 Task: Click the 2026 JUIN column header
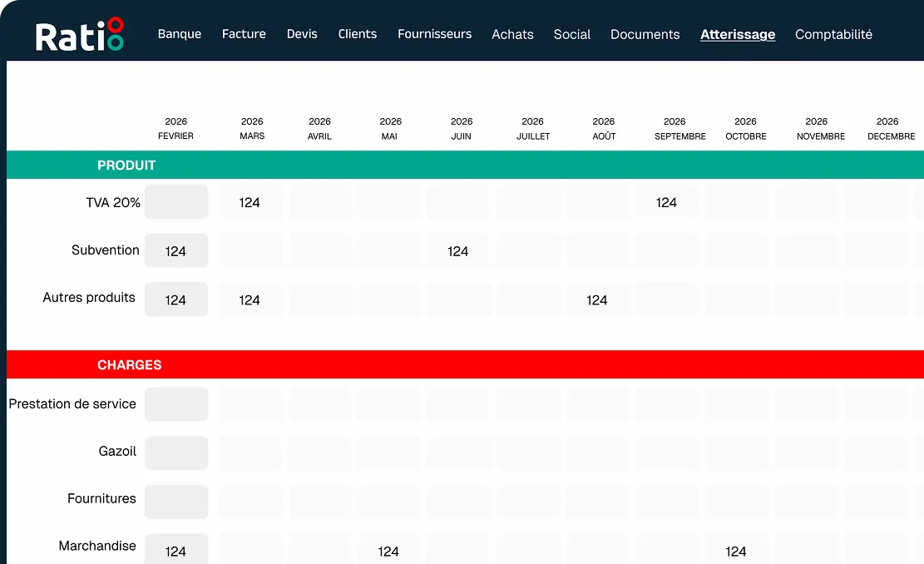coord(462,128)
